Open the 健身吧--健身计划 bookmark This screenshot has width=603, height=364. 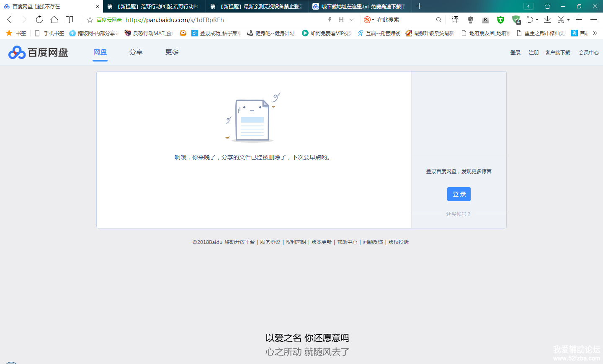[x=271, y=33]
